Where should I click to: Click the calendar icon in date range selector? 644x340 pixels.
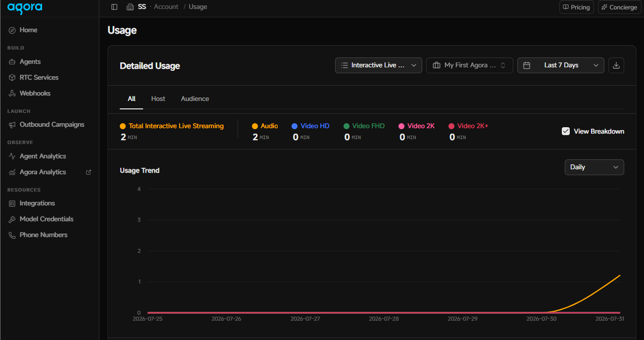point(527,65)
